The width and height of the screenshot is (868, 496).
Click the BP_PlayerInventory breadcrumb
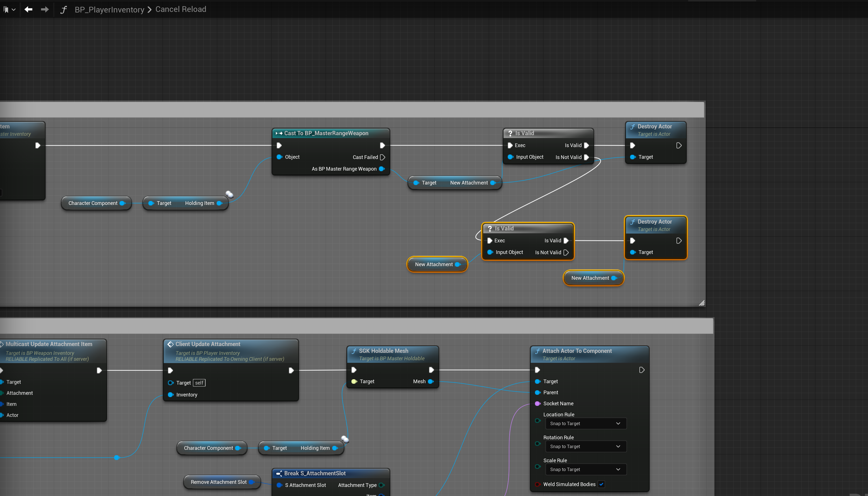coord(109,10)
